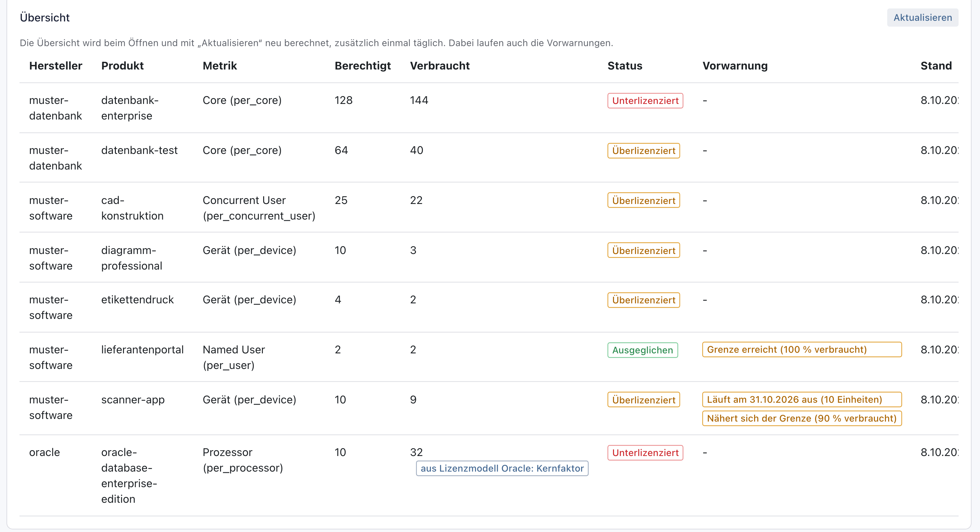Screen dimensions: 980x532
Task: Select product name diagramm-professional
Action: pos(131,258)
